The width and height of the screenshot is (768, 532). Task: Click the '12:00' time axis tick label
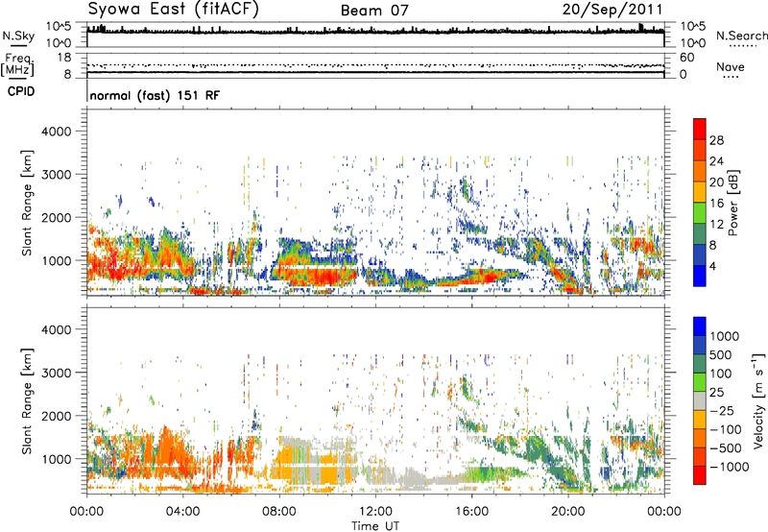pyautogui.click(x=375, y=512)
